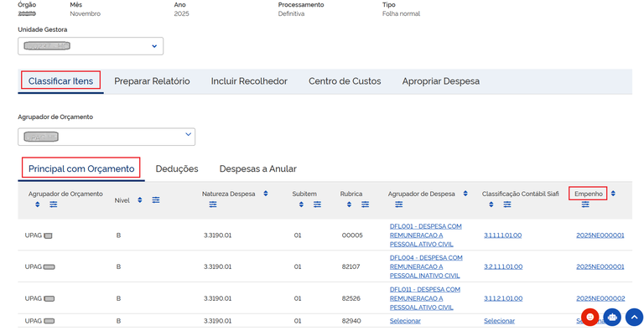Open 2025NE000001 empenho in rubrica 82107 row
This screenshot has height=331, width=644.
600,266
